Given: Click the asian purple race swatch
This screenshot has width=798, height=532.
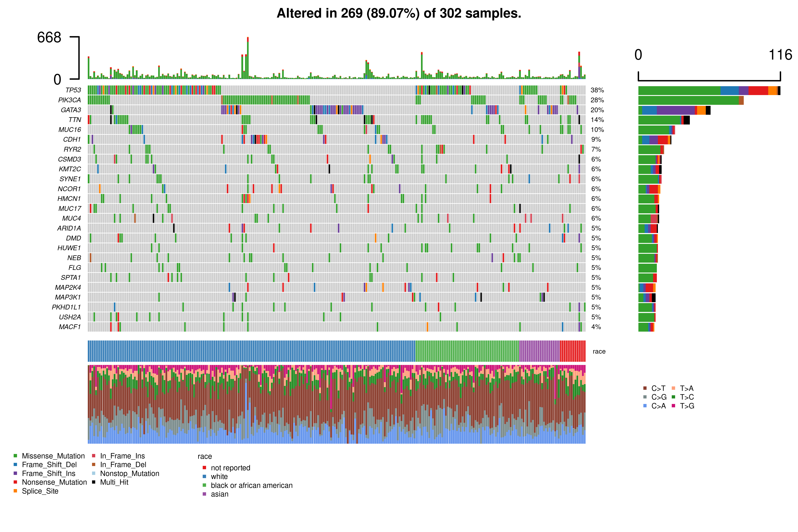Looking at the screenshot, I should coord(204,494).
